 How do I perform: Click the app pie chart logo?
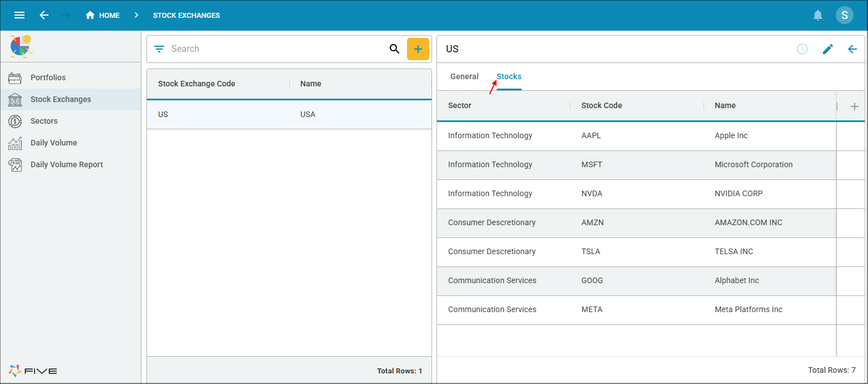point(21,46)
